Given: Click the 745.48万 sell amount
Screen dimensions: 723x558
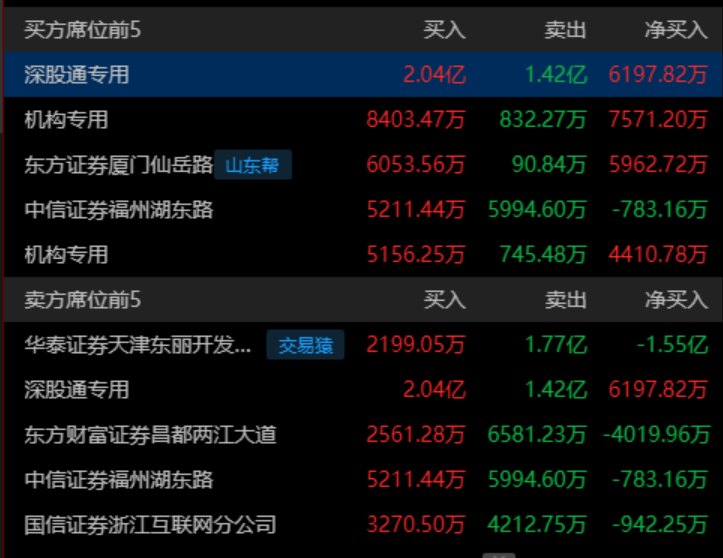Looking at the screenshot, I should [x=543, y=255].
